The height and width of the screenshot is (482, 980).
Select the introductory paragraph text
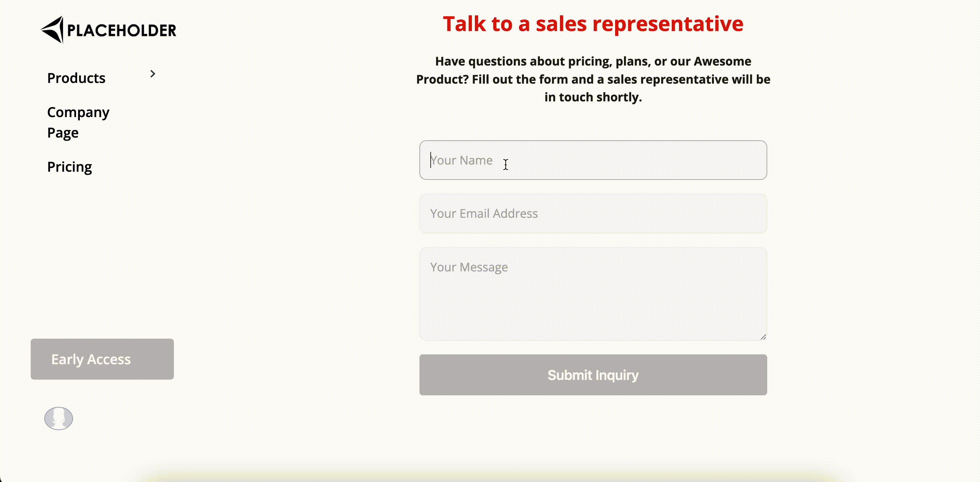593,79
